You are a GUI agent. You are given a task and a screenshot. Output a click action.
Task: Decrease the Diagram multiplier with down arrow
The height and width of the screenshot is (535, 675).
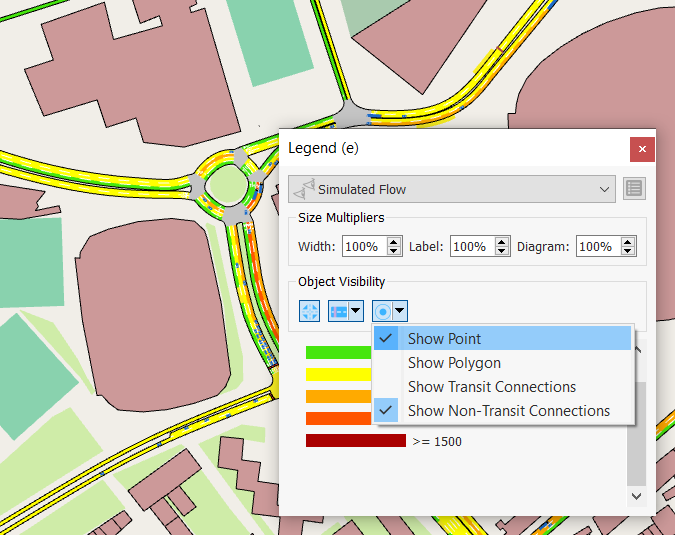coord(629,251)
